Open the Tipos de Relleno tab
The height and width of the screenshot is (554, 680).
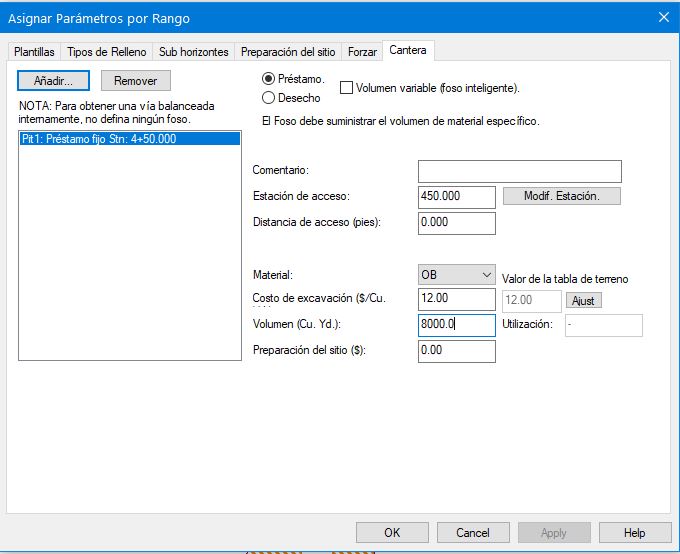(x=106, y=52)
